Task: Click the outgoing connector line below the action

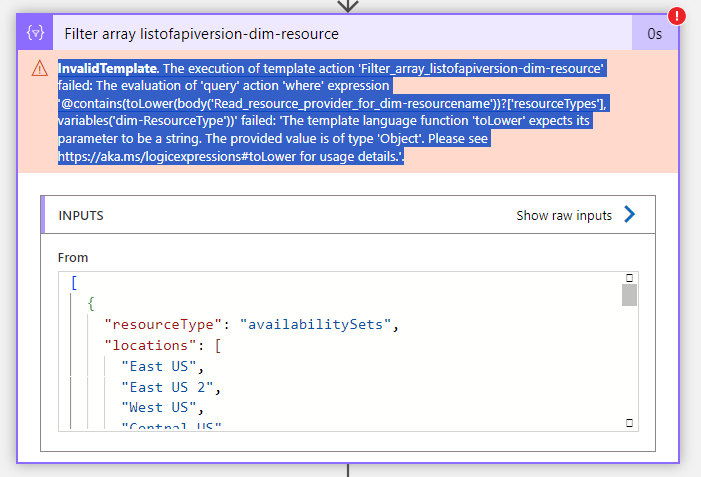Action: 348,470
